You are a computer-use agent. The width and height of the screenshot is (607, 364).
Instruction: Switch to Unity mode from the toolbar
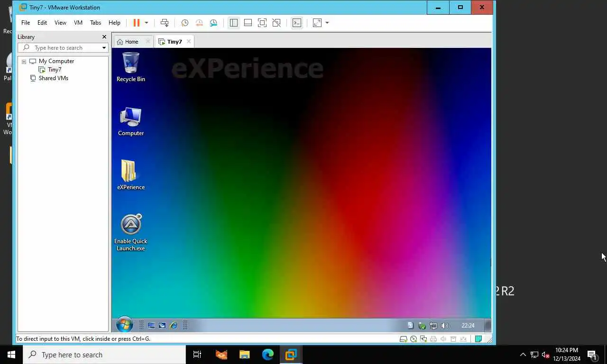[276, 23]
